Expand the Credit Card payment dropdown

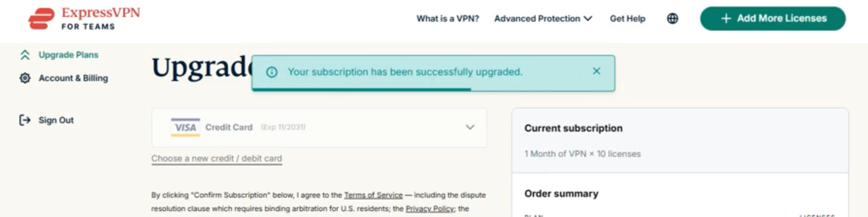[470, 127]
